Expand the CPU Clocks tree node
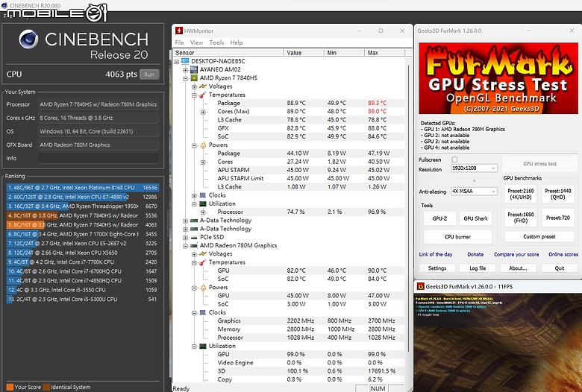The width and height of the screenshot is (582, 392). (194, 195)
